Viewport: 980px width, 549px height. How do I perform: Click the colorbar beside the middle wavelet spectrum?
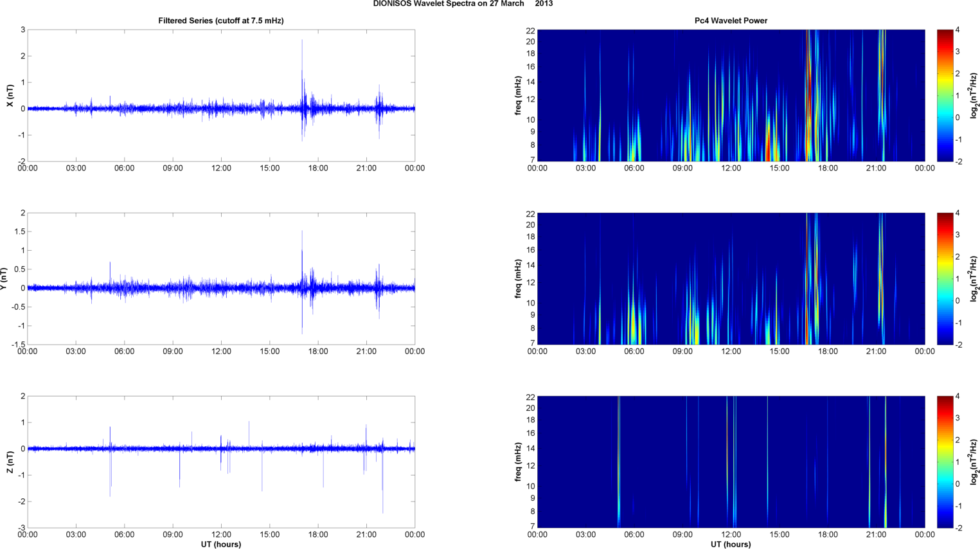945,278
